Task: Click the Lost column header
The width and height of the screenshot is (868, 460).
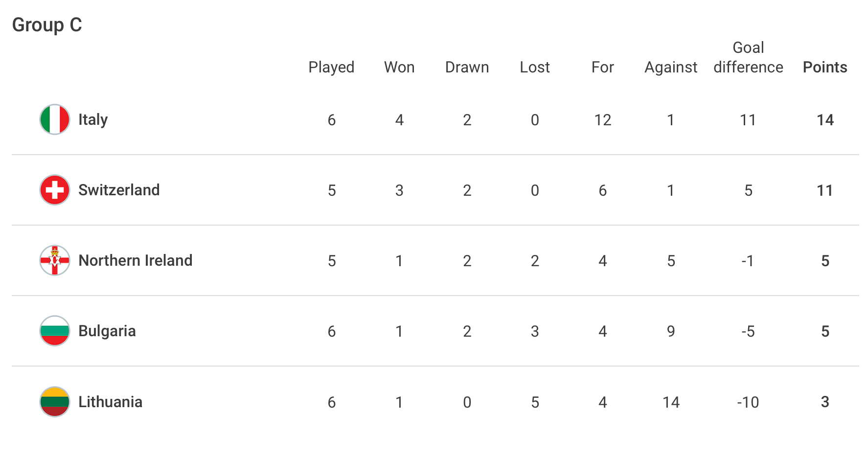Action: (x=535, y=67)
